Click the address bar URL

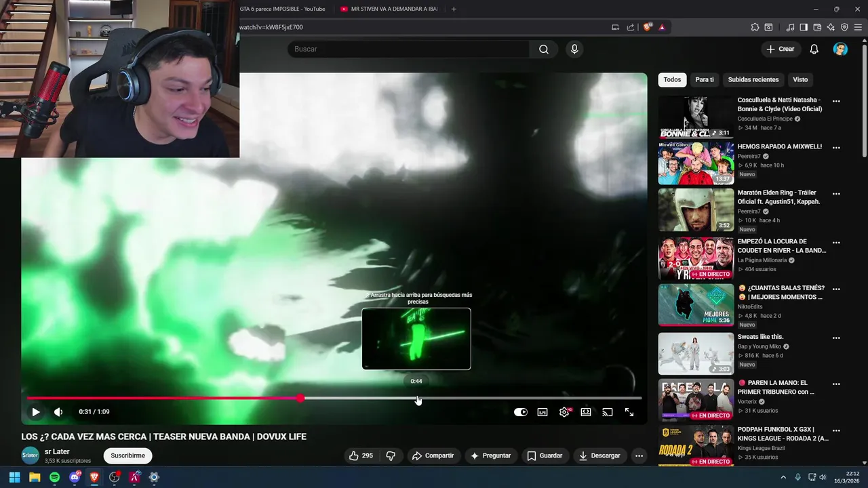(x=271, y=27)
